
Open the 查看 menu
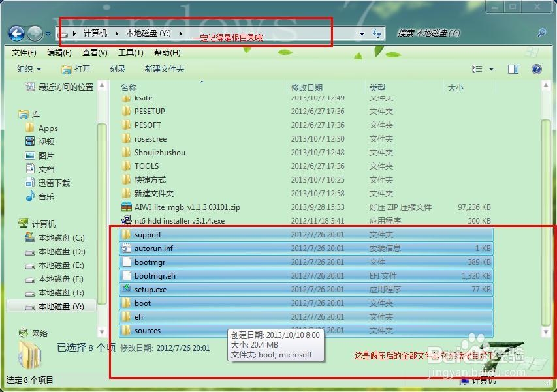click(x=92, y=53)
